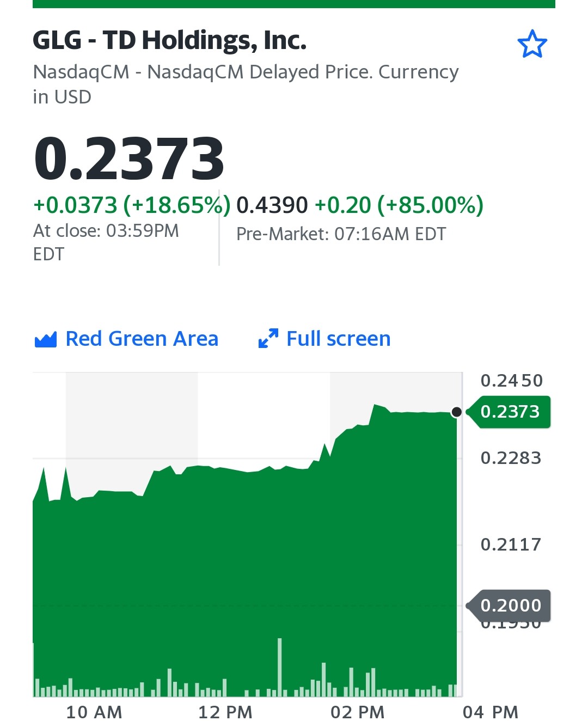The width and height of the screenshot is (588, 721).
Task: Click the +0.20 (+85.00%) pre-market change
Action: 399,205
